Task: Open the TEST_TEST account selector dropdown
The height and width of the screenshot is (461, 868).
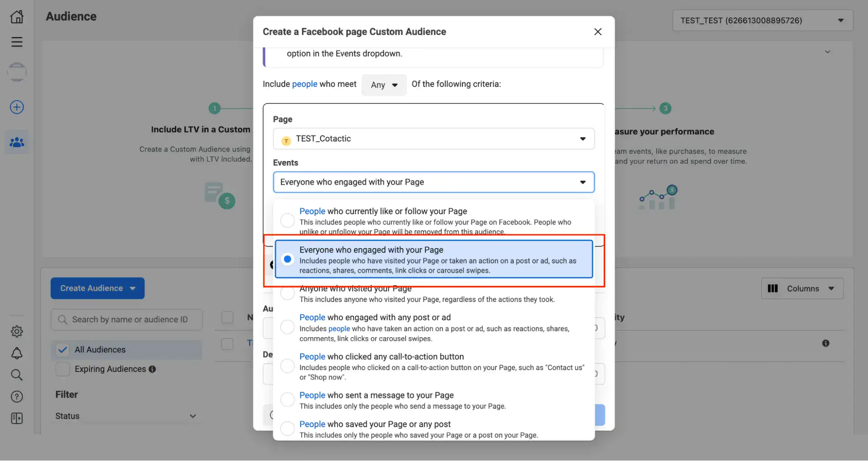Action: (762, 20)
